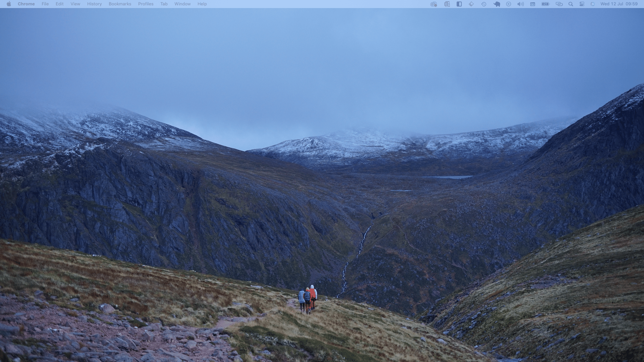The width and height of the screenshot is (644, 362).
Task: Open the sound volume menu
Action: [521, 4]
